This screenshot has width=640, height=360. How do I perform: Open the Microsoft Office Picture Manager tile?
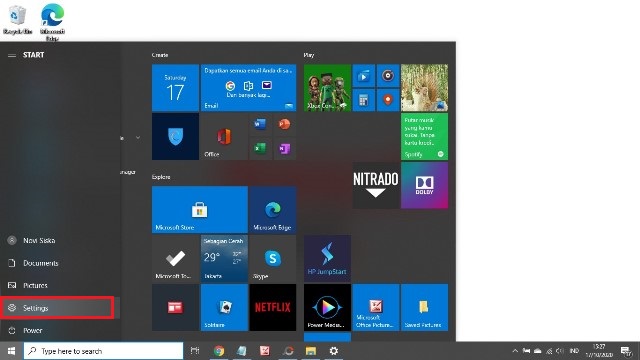click(x=376, y=307)
